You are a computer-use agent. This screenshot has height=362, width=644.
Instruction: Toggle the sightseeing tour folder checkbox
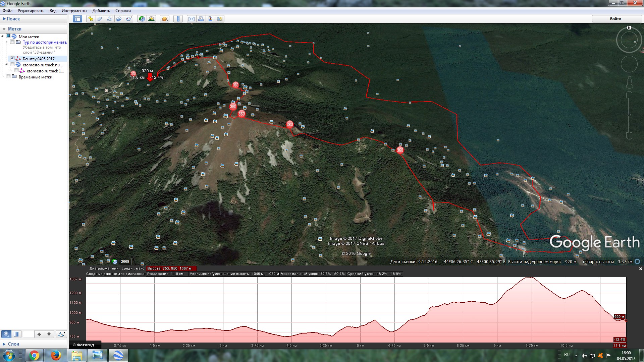tap(12, 42)
